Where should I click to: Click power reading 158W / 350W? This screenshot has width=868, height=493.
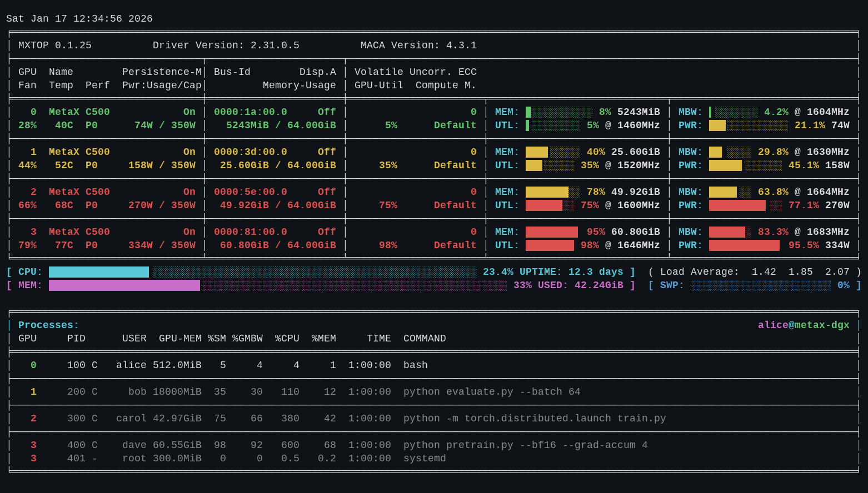pos(162,165)
